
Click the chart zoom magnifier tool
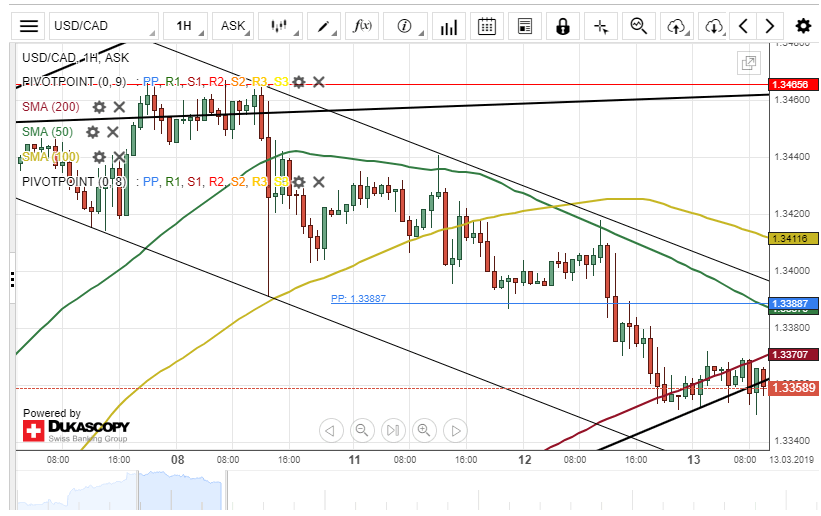639,26
